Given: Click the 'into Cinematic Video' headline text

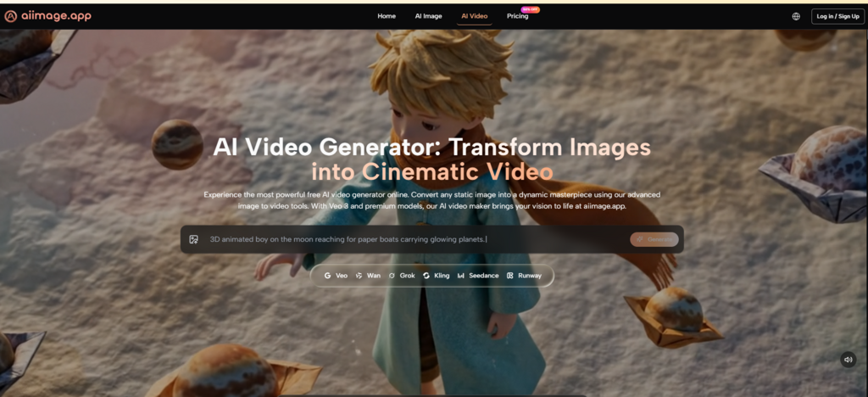Looking at the screenshot, I should 431,171.
